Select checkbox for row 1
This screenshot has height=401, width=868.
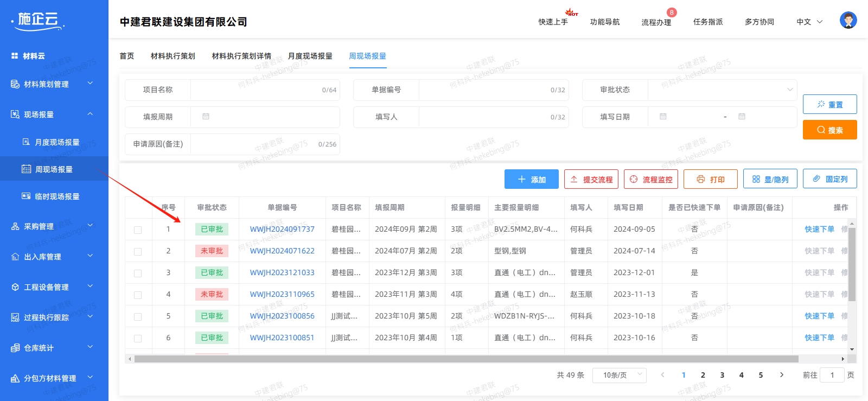[138, 230]
